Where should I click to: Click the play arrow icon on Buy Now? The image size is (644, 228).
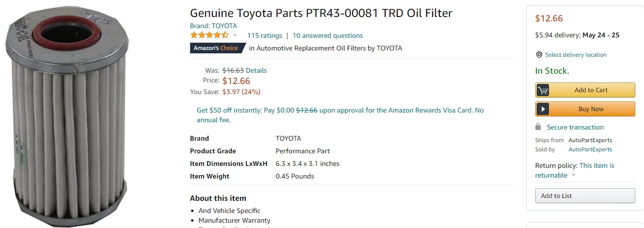point(543,109)
